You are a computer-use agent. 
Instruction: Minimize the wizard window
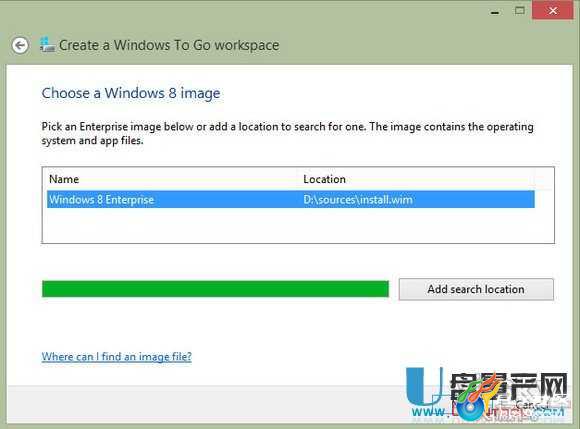[495, 13]
